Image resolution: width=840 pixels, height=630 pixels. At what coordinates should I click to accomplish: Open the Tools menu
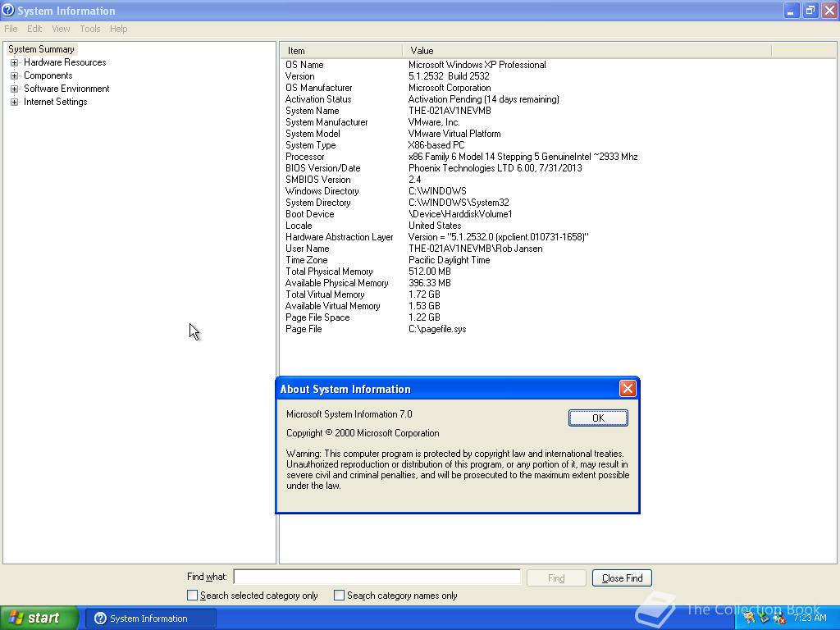[90, 29]
